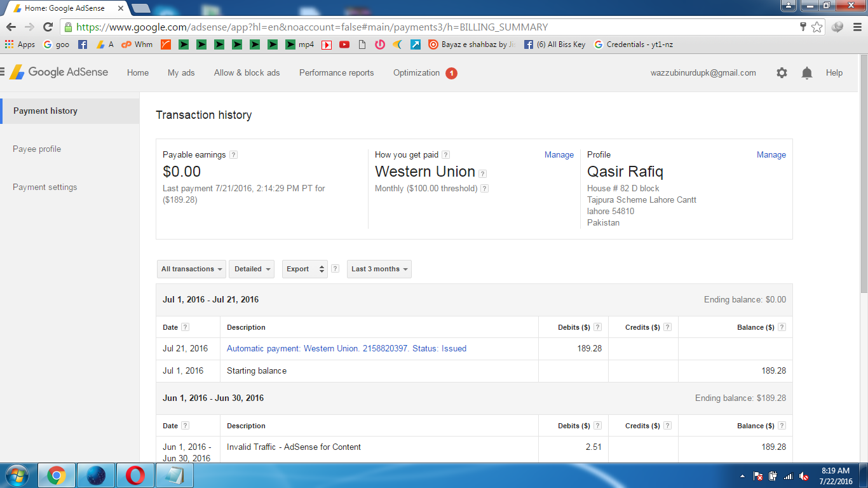The width and height of the screenshot is (868, 488).
Task: Open the notifications bell icon
Action: 807,73
